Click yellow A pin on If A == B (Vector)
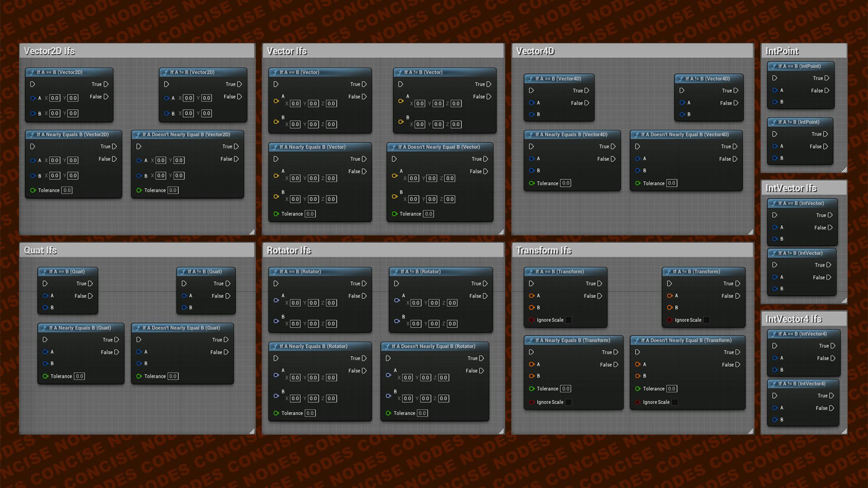This screenshot has width=868, height=488. [x=276, y=101]
